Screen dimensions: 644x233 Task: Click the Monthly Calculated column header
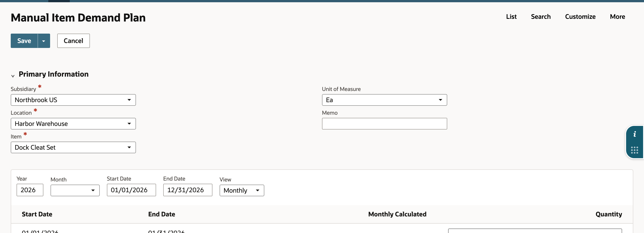pyautogui.click(x=397, y=214)
